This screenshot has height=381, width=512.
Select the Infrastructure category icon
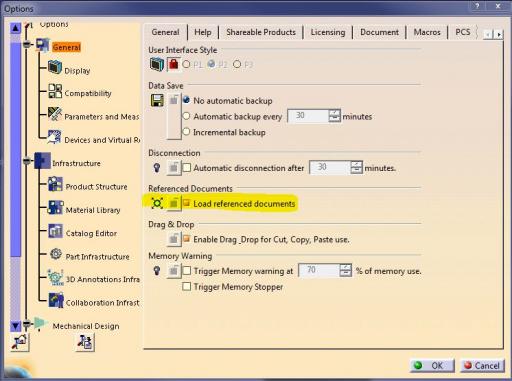click(x=42, y=160)
